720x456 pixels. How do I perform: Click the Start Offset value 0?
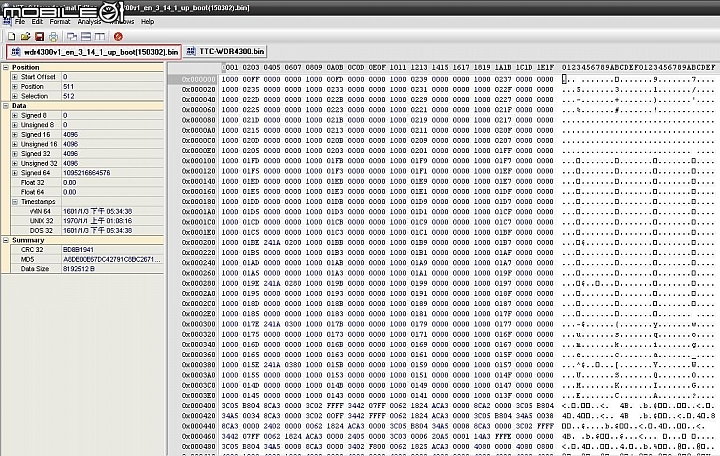pyautogui.click(x=65, y=77)
